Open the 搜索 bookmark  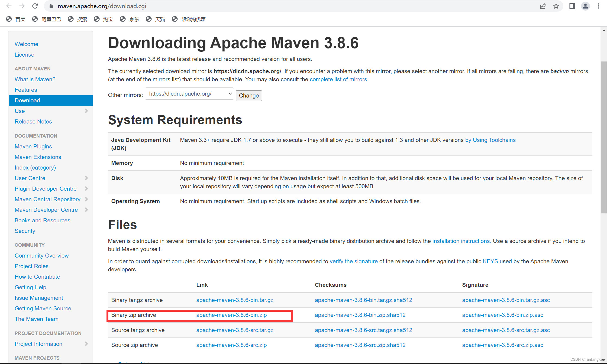[x=78, y=19]
